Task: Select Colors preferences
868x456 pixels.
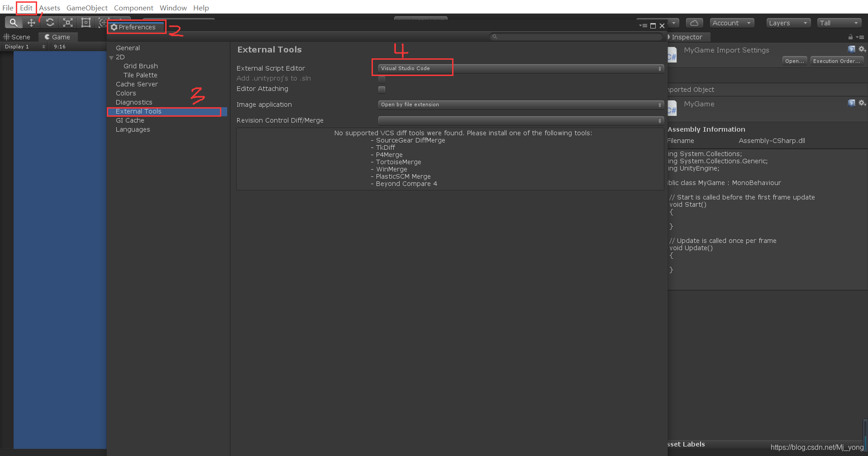Action: pos(126,93)
